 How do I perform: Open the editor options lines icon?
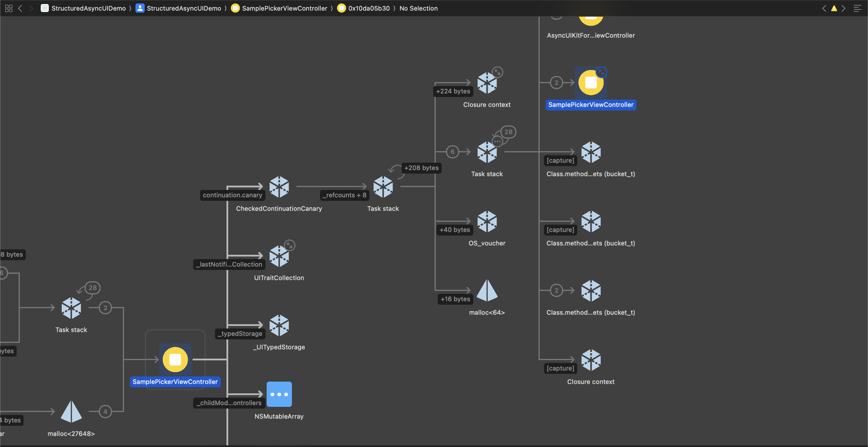pyautogui.click(x=858, y=8)
